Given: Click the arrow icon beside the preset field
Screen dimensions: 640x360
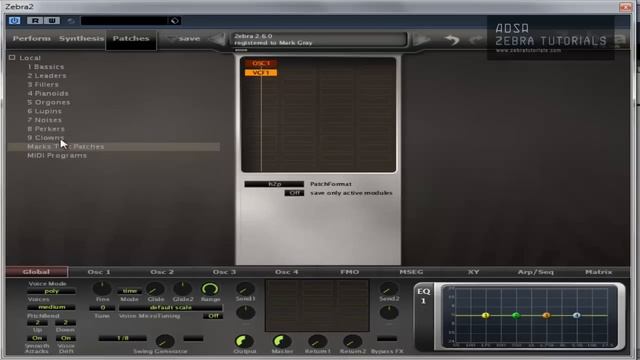Looking at the screenshot, I should point(175,21).
